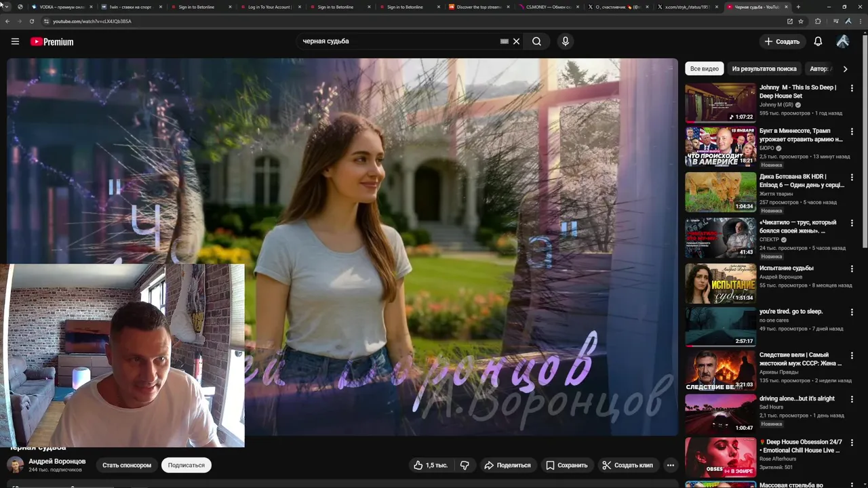The width and height of the screenshot is (868, 488).
Task: Open the notifications bell
Action: (x=818, y=41)
